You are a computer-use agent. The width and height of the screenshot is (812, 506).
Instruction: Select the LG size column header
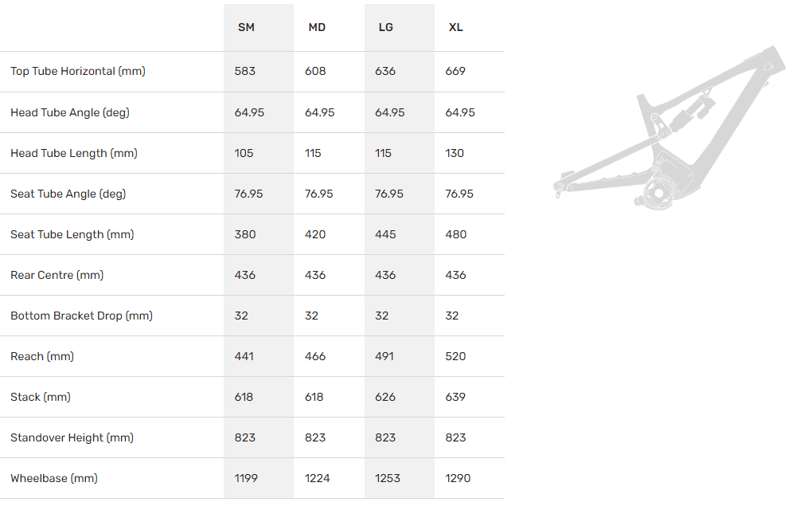(386, 27)
